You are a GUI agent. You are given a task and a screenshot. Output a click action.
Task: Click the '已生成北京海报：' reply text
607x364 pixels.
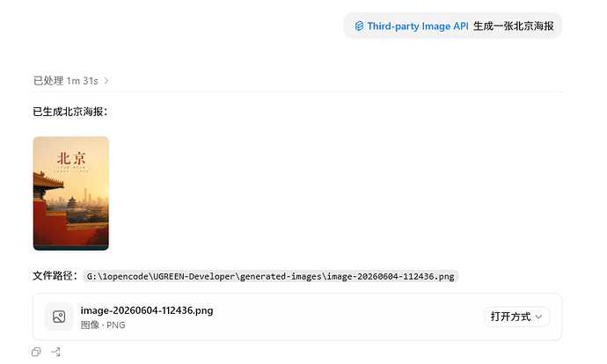click(70, 112)
